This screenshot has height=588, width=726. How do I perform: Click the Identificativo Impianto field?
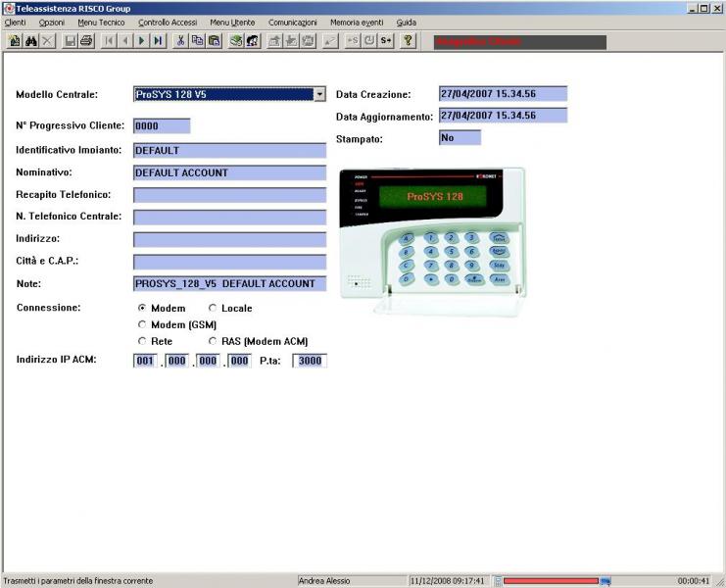point(229,151)
